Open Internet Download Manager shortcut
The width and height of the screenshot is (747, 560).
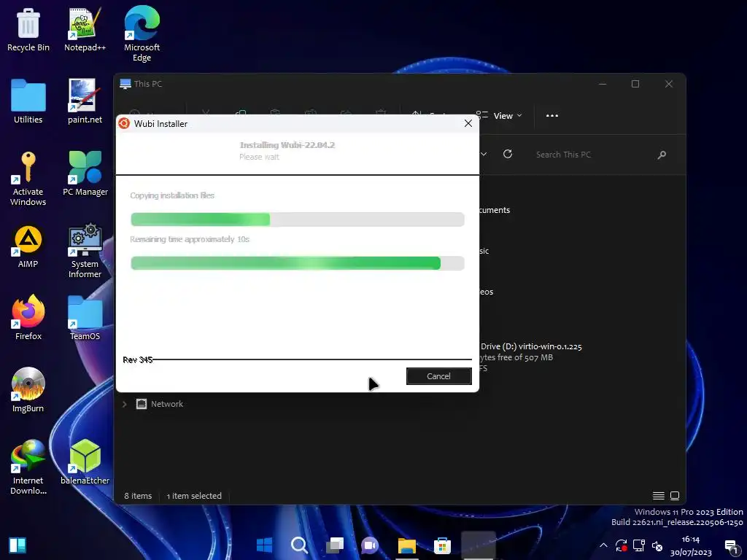[x=28, y=467]
